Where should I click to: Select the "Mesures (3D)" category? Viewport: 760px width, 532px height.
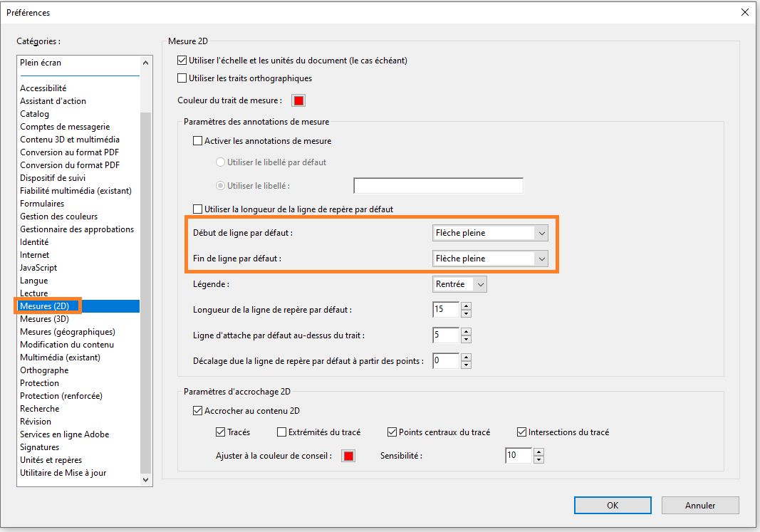tap(46, 318)
